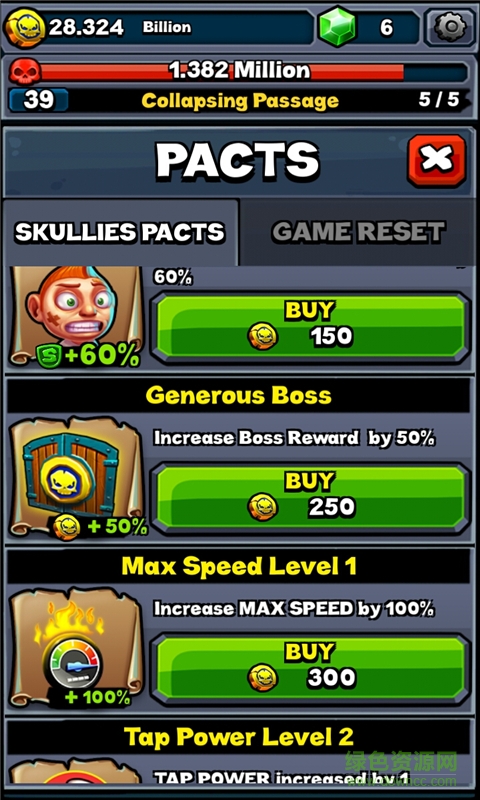This screenshot has width=480, height=800.
Task: Tap the stage 39 level badge
Action: coord(38,100)
